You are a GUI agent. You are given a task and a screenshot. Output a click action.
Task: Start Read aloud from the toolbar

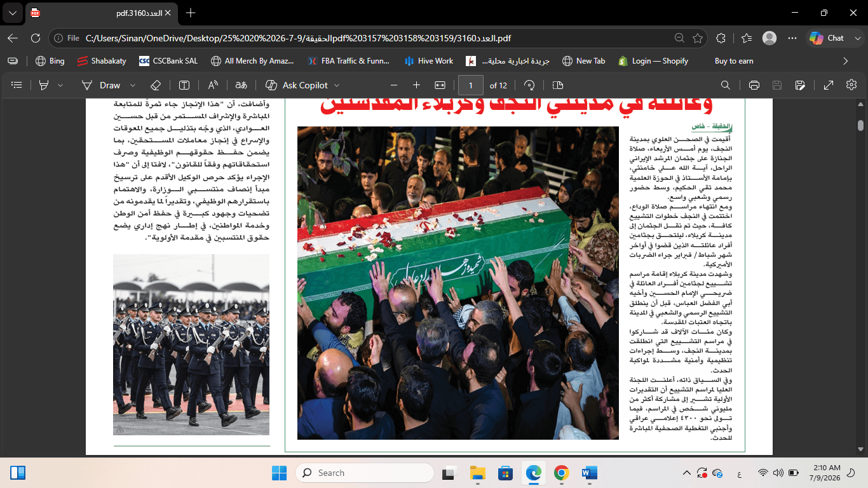point(213,85)
